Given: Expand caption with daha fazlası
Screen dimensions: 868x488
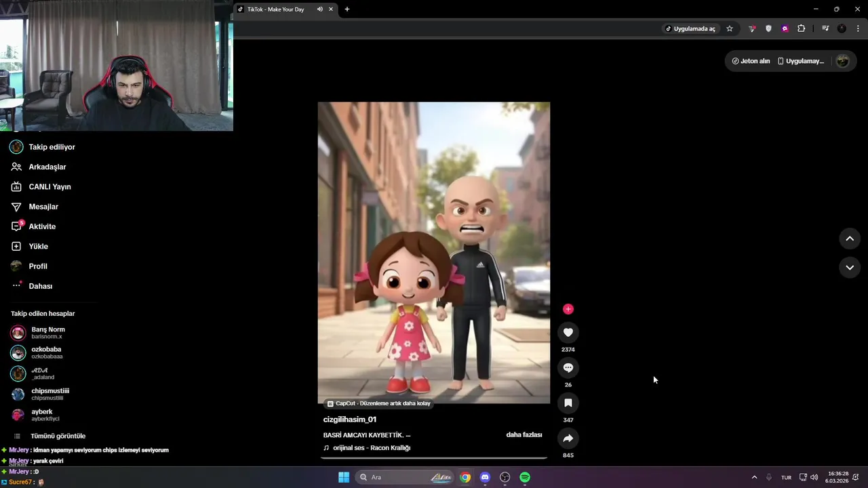Looking at the screenshot, I should coord(524,434).
